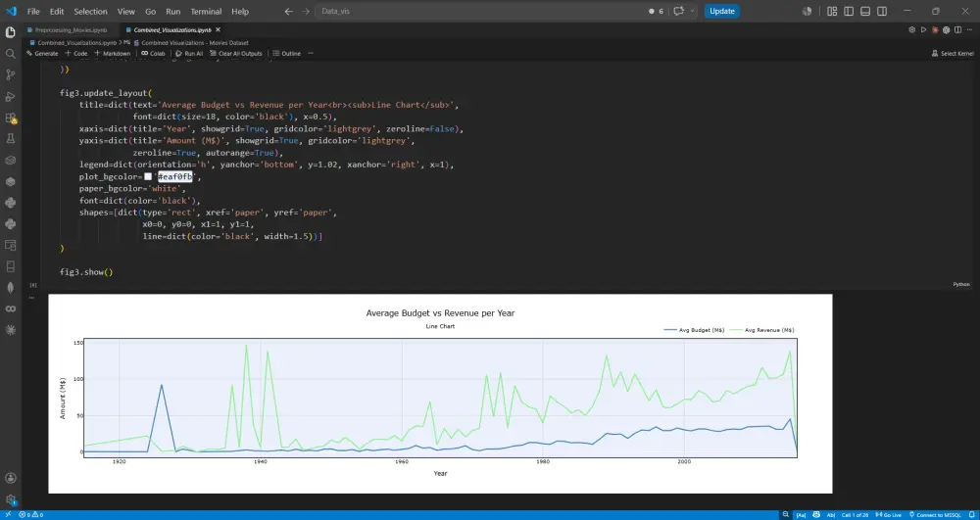Go forward with the right arrow
The image size is (980, 520).
click(305, 11)
